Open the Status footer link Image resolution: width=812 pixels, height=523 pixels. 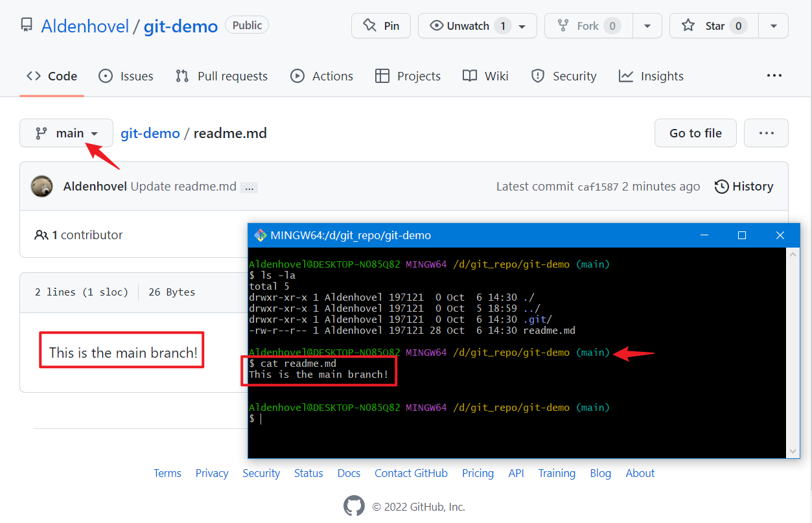[x=308, y=473]
